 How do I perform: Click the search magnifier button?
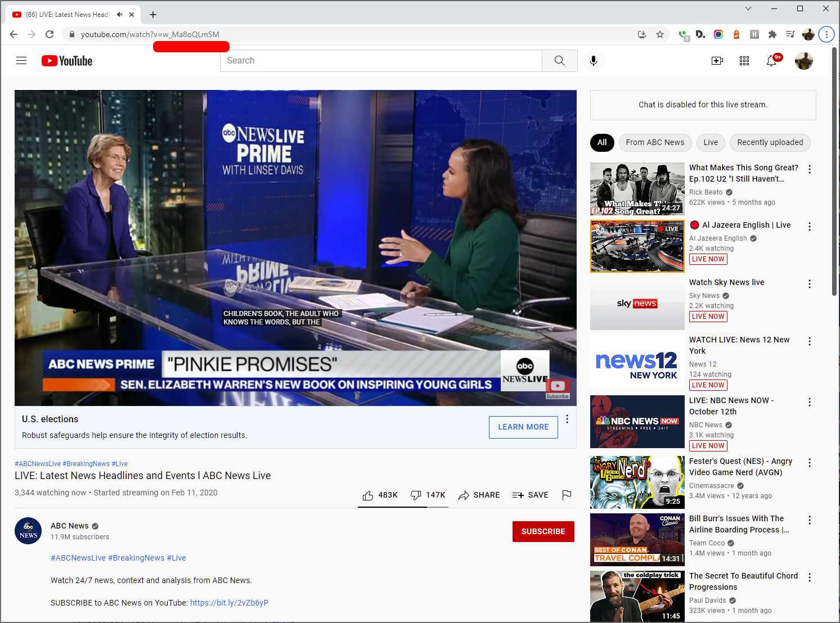coord(559,61)
